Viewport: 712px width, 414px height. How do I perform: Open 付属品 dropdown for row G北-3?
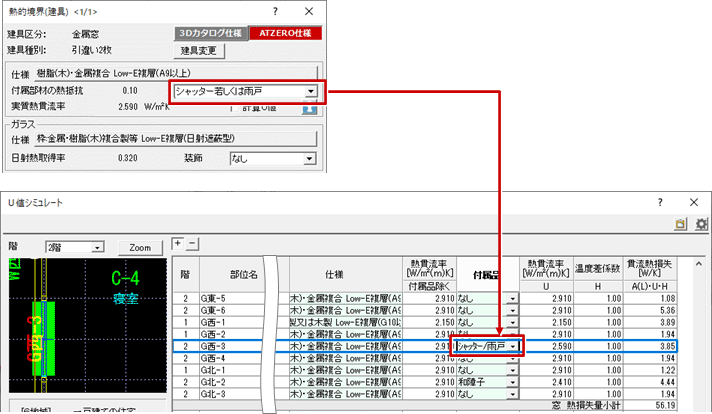pyautogui.click(x=513, y=394)
